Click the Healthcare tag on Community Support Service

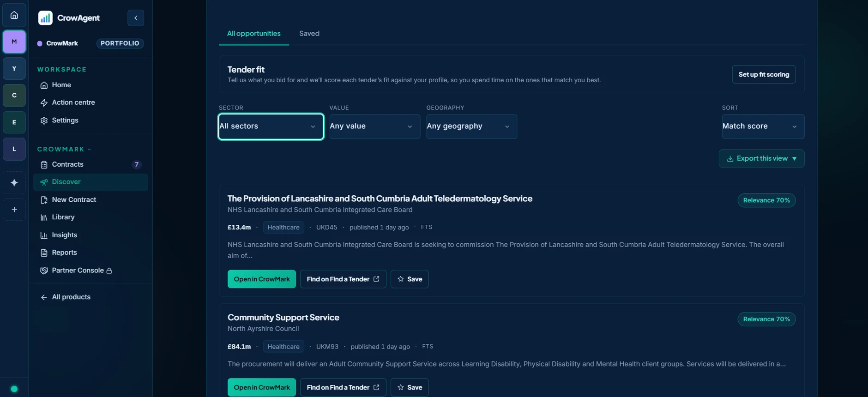point(283,347)
